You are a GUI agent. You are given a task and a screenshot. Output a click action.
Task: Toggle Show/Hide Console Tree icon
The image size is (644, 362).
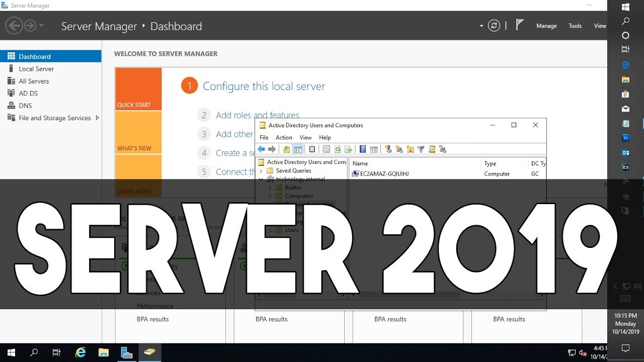(298, 149)
